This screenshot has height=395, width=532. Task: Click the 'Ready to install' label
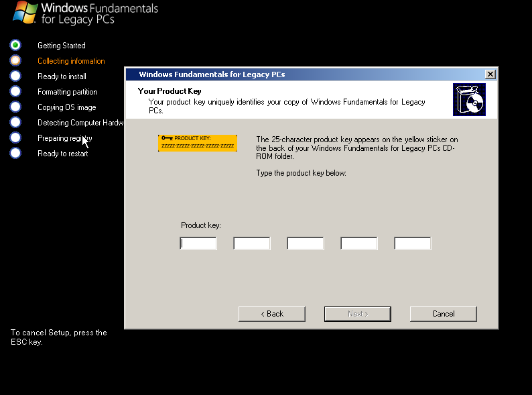pos(62,76)
